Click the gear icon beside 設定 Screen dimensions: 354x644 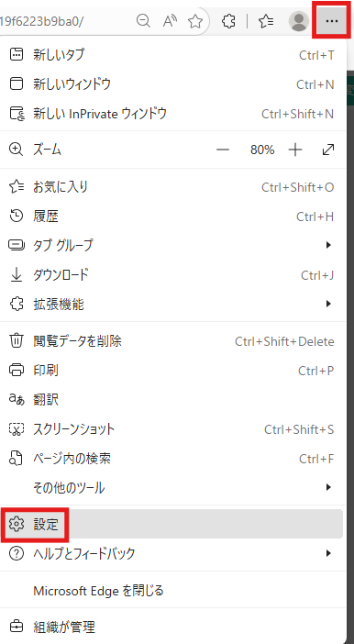point(17,525)
